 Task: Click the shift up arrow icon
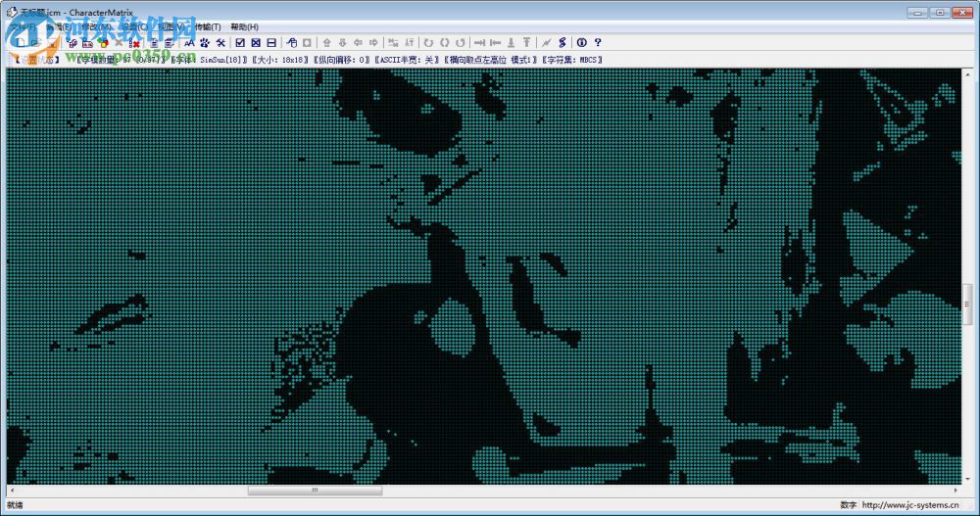[x=327, y=42]
